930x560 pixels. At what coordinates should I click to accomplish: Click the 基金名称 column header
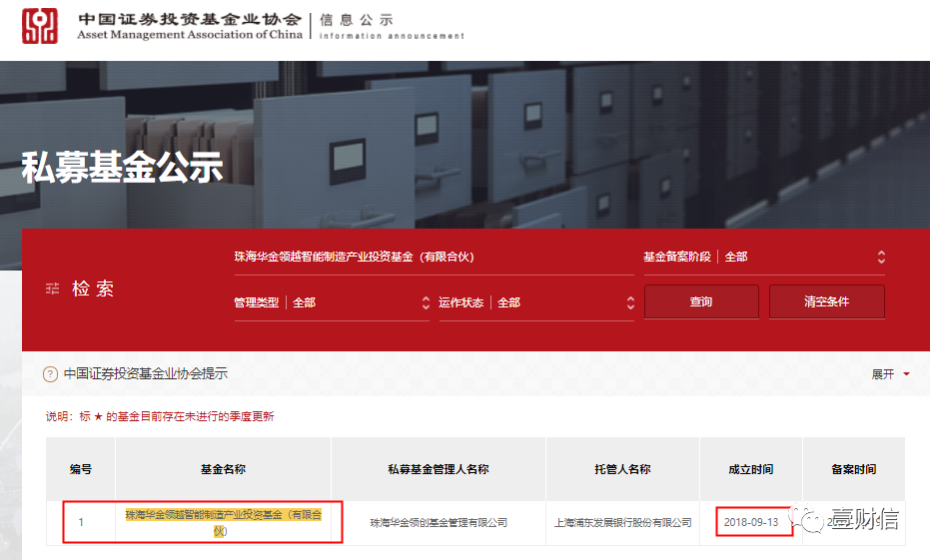223,469
